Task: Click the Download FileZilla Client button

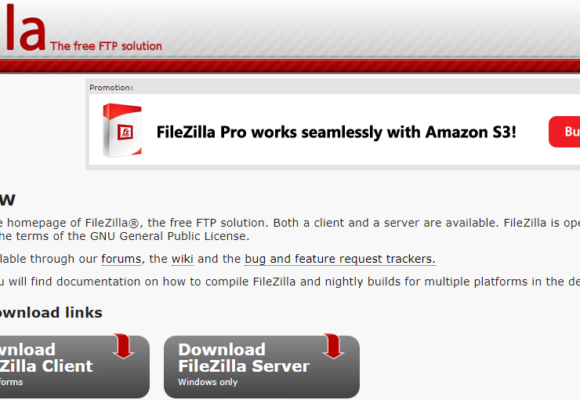Action: 75,367
